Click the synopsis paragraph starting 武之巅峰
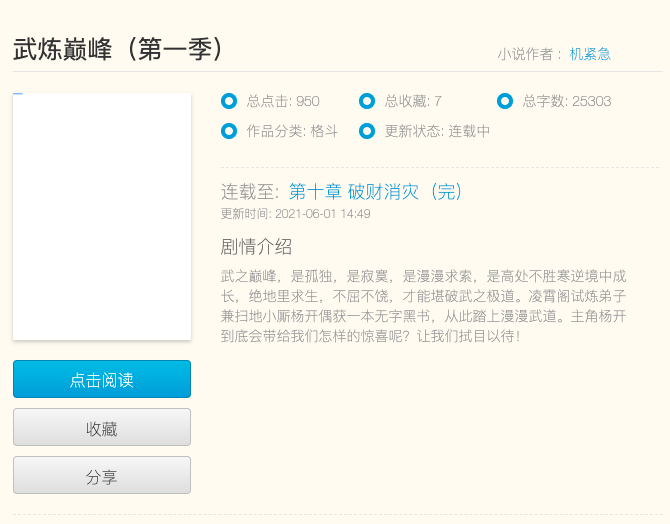This screenshot has width=670, height=524. tap(423, 306)
